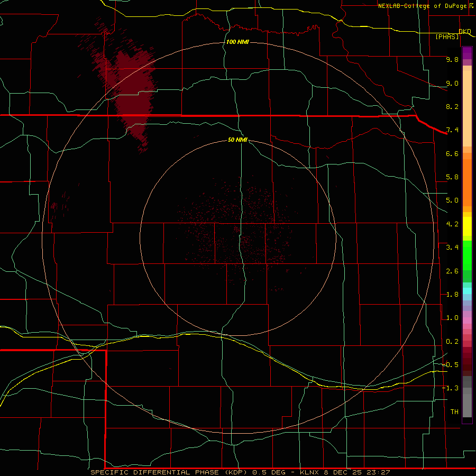The width and height of the screenshot is (476, 476).
Task: Click the 8.2 scale value
Action: click(x=452, y=106)
